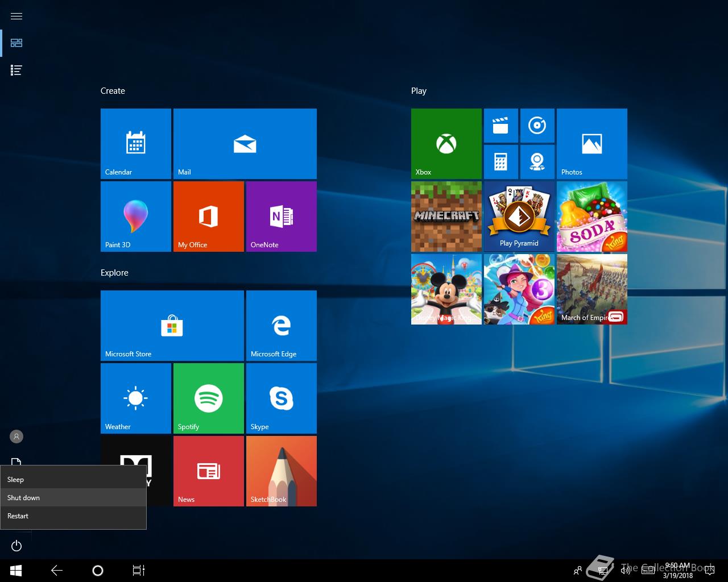Open People icon in system tray
Viewport: 728px width, 582px height.
coord(578,571)
